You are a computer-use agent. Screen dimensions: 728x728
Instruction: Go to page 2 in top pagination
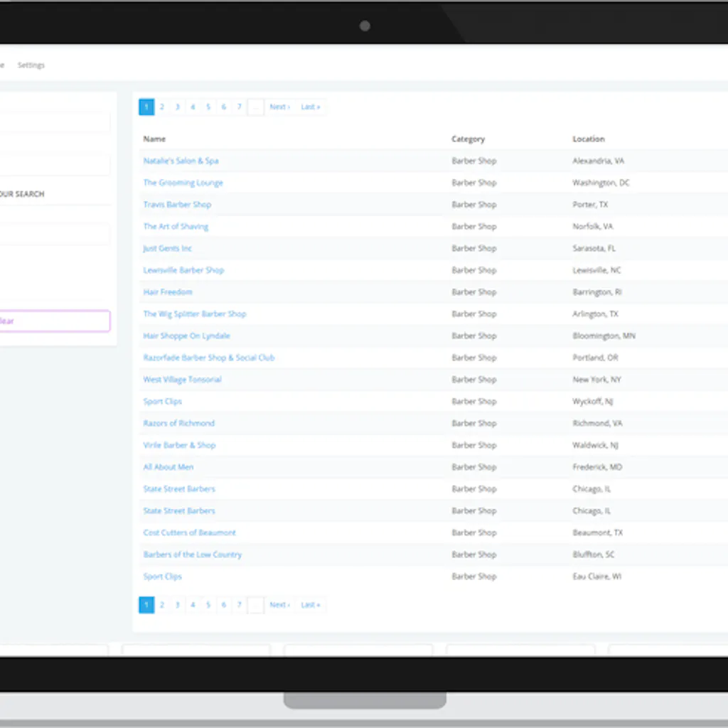(162, 107)
